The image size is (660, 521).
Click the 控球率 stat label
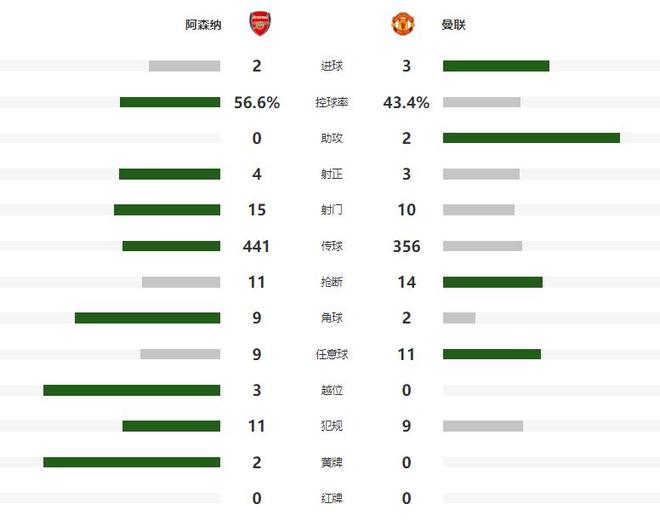(331, 102)
